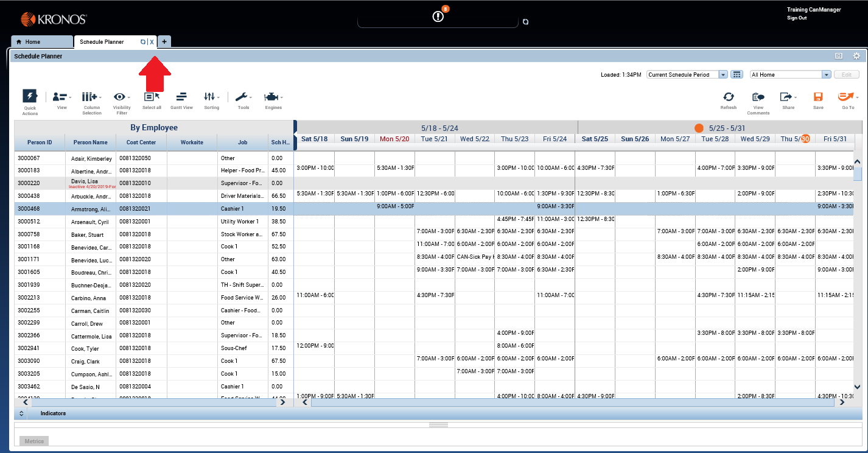Toggle the Schedule Planner gear settings icon
The image size is (868, 453).
[x=856, y=55]
